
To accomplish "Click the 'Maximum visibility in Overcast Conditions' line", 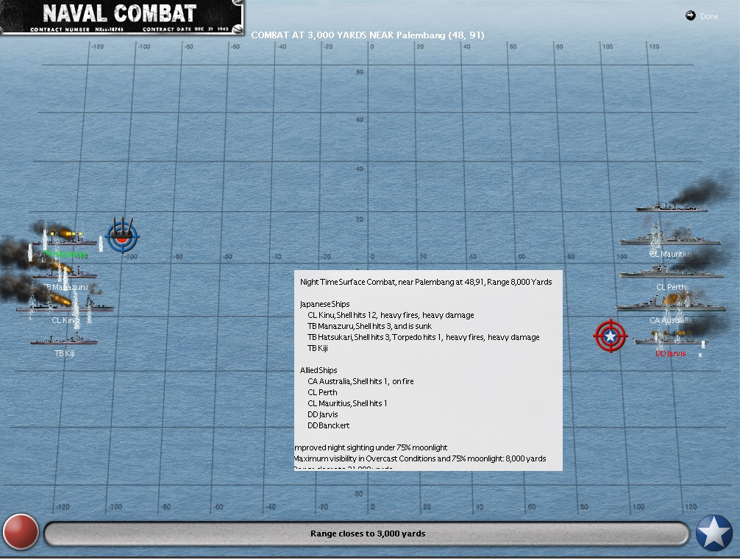I will 420,458.
